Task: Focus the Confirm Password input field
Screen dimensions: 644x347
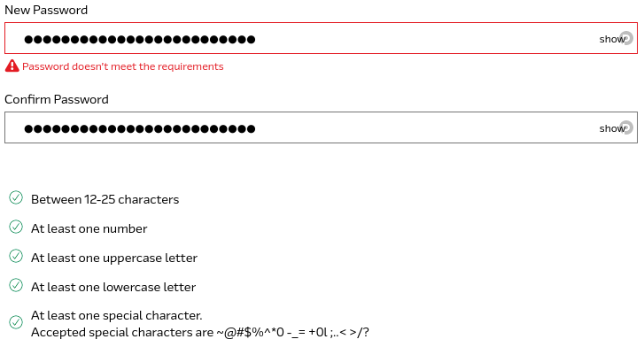Action: (x=321, y=127)
